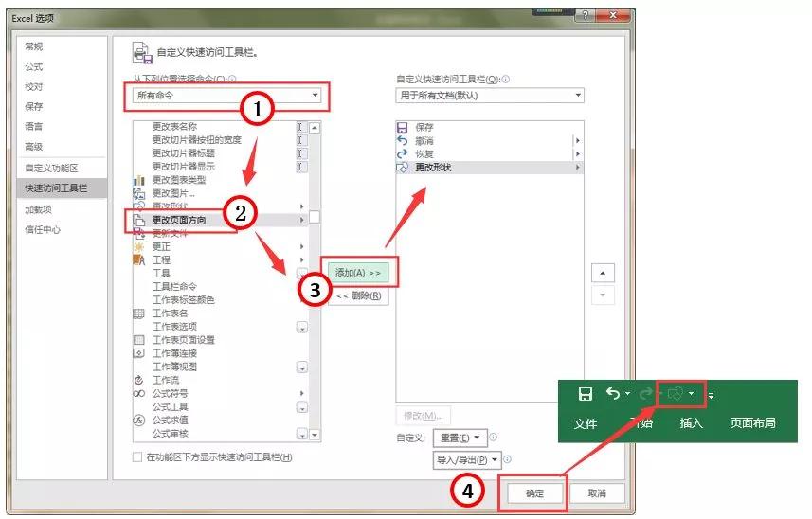The height and width of the screenshot is (519, 812).
Task: Click the << 删除(R) button
Action: (358, 296)
